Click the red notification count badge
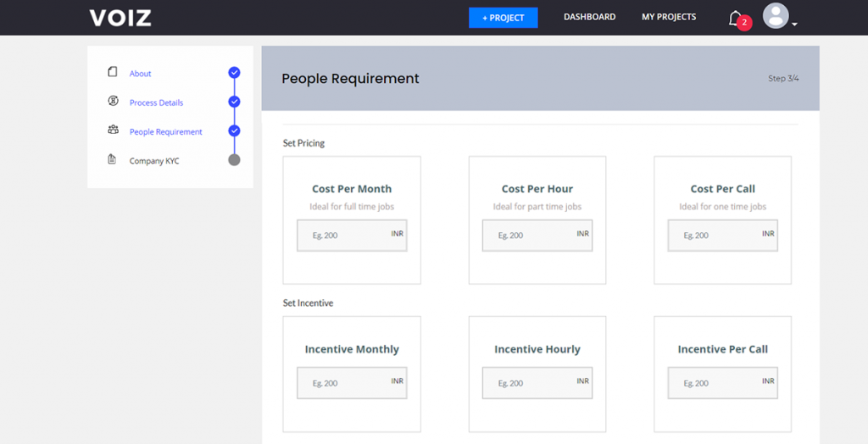Screen dimensions: 868x444 pos(744,23)
